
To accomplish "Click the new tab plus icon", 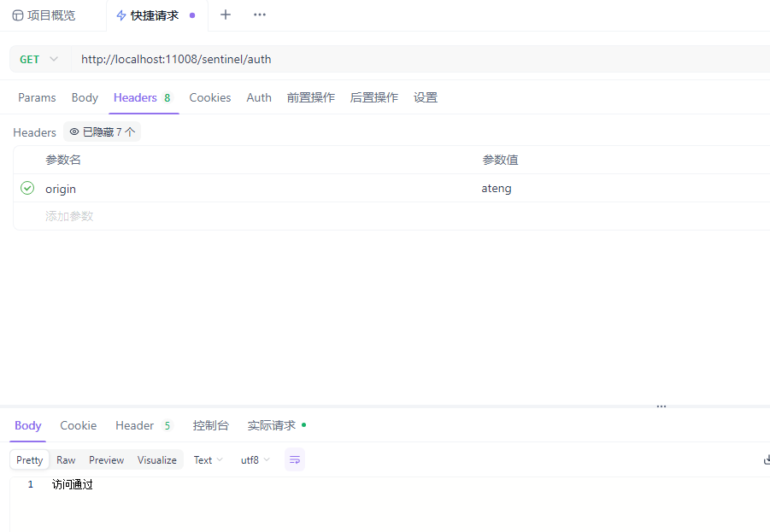I will [x=226, y=15].
